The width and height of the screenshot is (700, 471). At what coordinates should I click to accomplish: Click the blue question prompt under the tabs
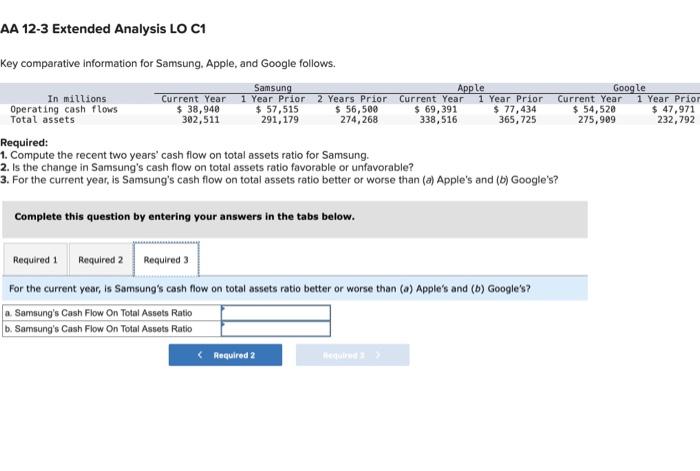click(x=295, y=288)
